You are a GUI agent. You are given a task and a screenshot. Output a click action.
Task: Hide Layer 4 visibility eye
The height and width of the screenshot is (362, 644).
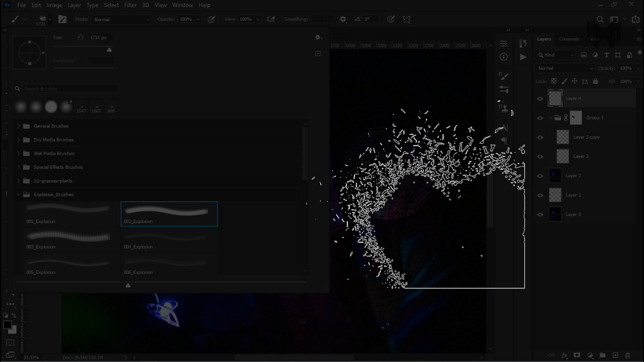pos(540,99)
